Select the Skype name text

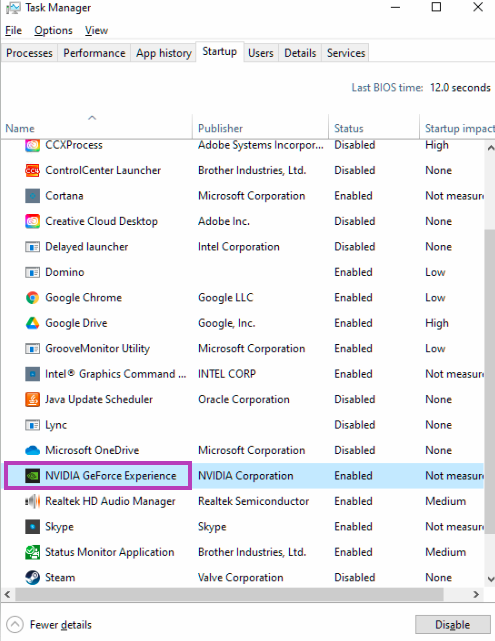click(x=59, y=527)
